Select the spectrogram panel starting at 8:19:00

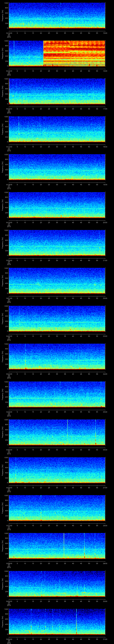57,205
